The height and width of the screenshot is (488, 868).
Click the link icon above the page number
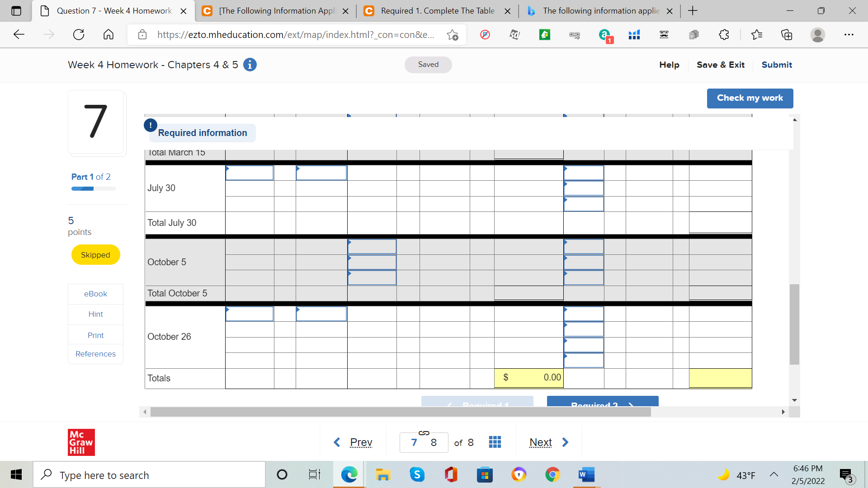[423, 432]
